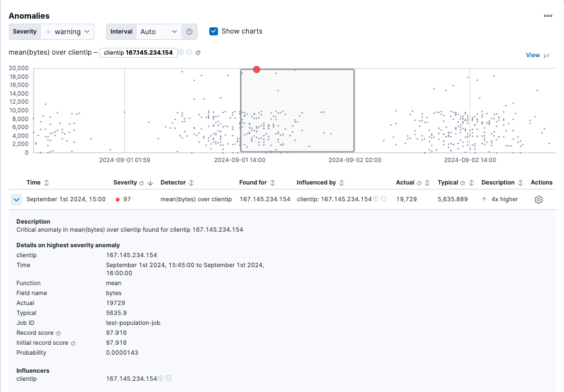This screenshot has height=392, width=564.
Task: Open the Actions gear for the anomaly row
Action: [x=539, y=199]
